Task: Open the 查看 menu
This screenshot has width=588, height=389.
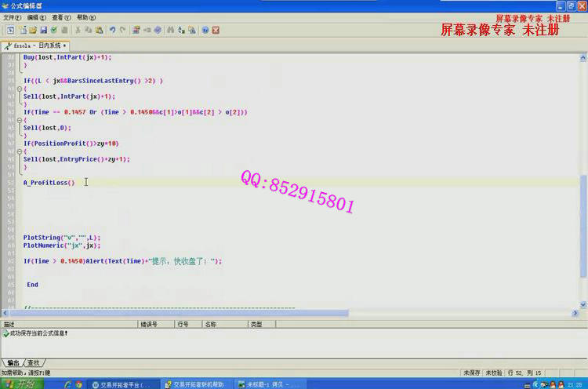Action: tap(60, 16)
